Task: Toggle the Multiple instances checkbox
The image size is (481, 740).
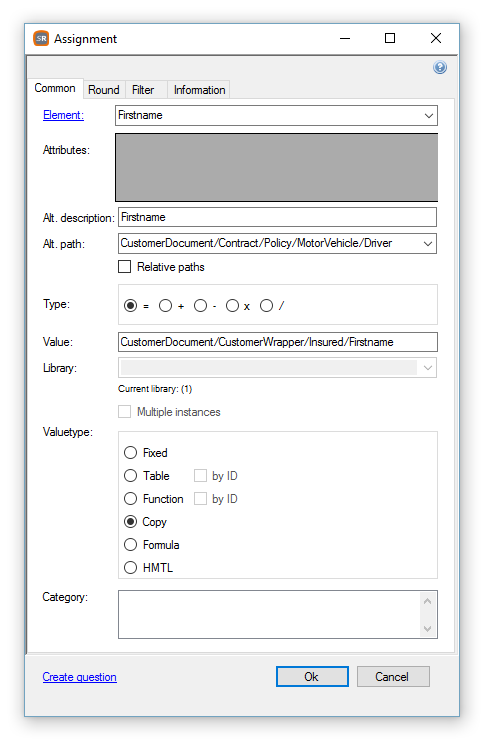Action: pyautogui.click(x=125, y=412)
